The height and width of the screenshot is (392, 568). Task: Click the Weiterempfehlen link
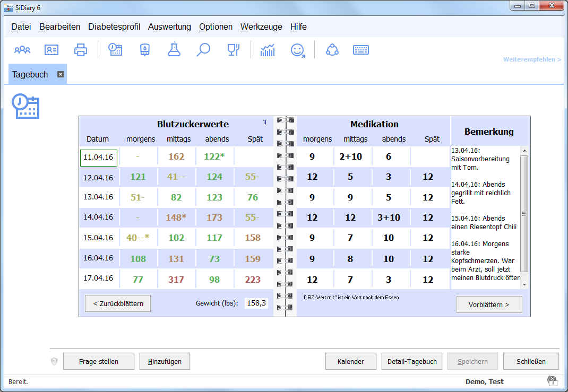pos(532,59)
